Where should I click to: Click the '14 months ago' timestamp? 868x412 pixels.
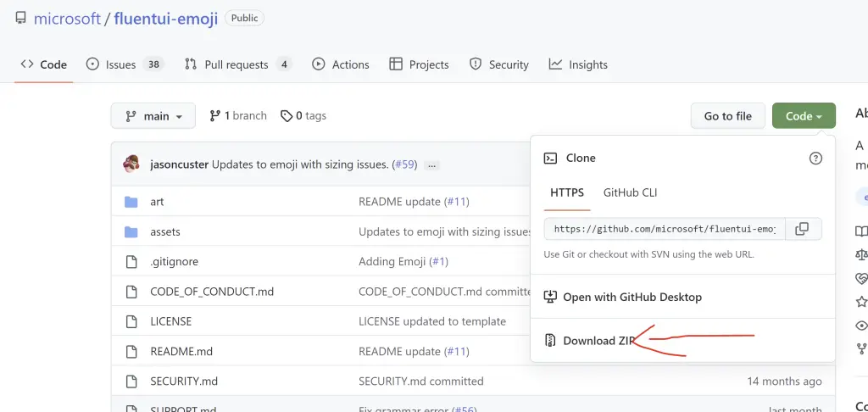(784, 381)
